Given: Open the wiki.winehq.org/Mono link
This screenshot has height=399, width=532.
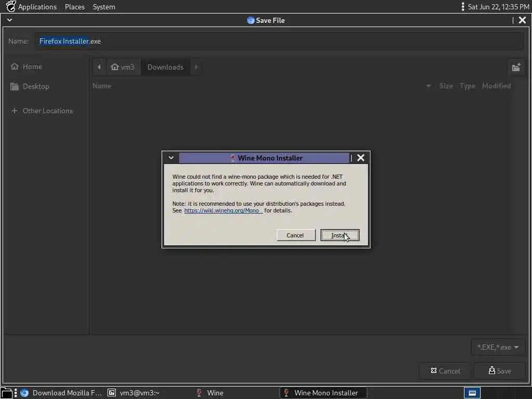Looking at the screenshot, I should pos(223,210).
